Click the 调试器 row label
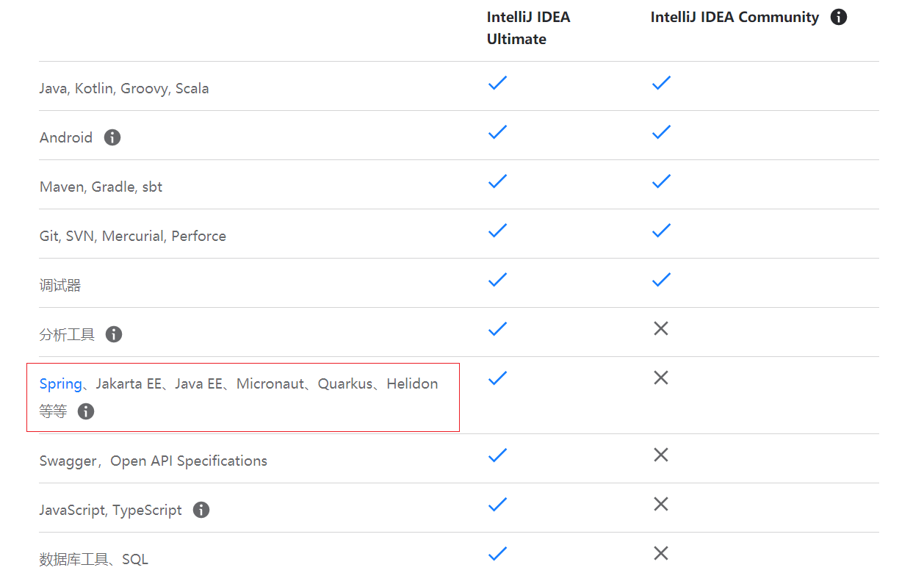Viewport: 924px width, 584px height. point(60,286)
